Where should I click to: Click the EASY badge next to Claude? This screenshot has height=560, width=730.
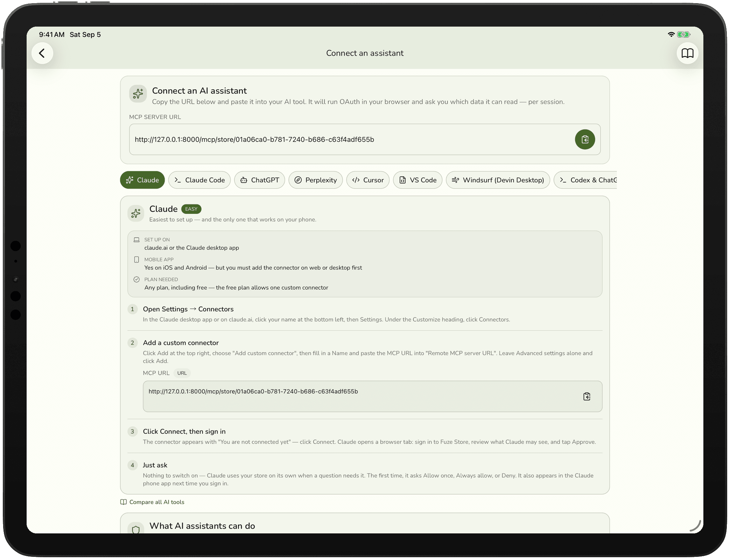point(191,209)
